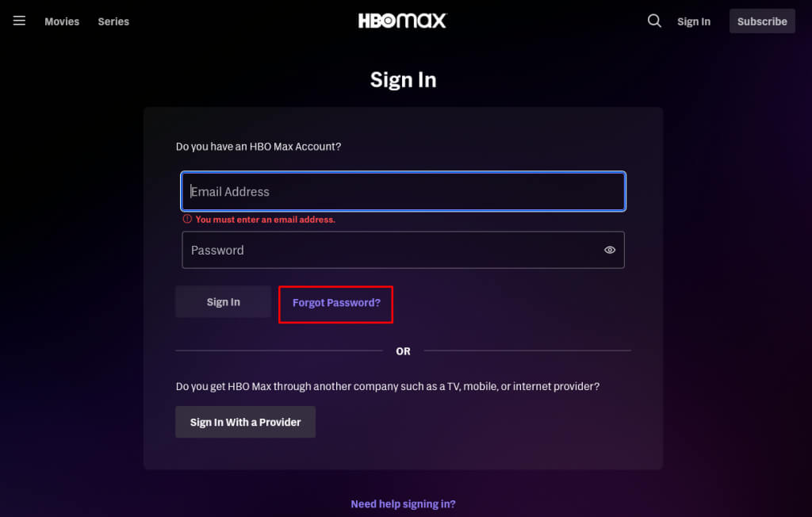Viewport: 812px width, 517px height.
Task: Click the large Sign In page heading
Action: [403, 79]
